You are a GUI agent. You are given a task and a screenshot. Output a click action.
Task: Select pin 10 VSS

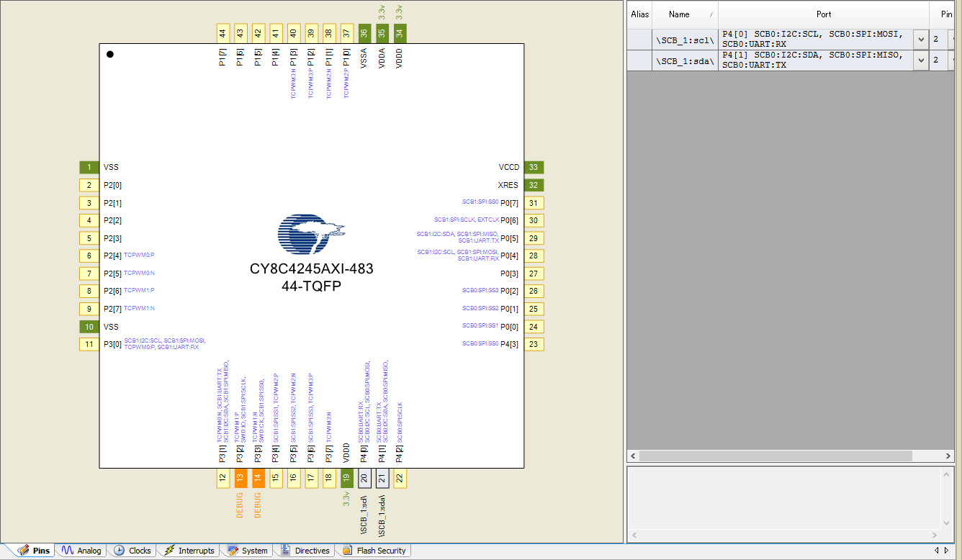[89, 327]
